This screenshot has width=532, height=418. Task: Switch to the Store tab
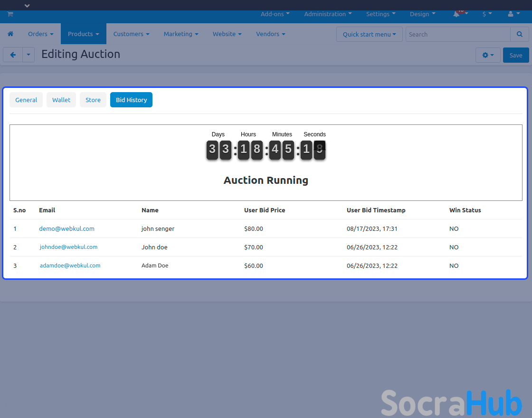[x=93, y=100]
